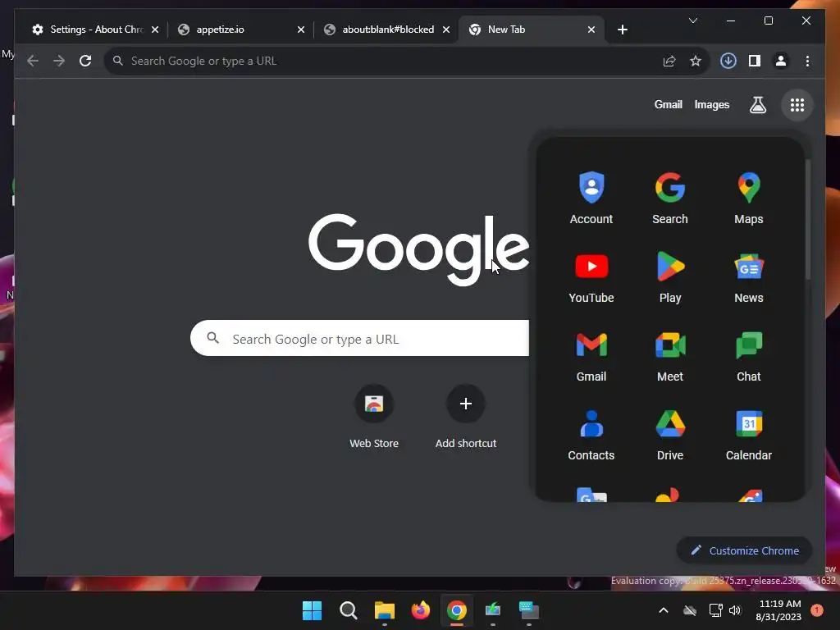Open Google Drive from the apps grid

669,434
